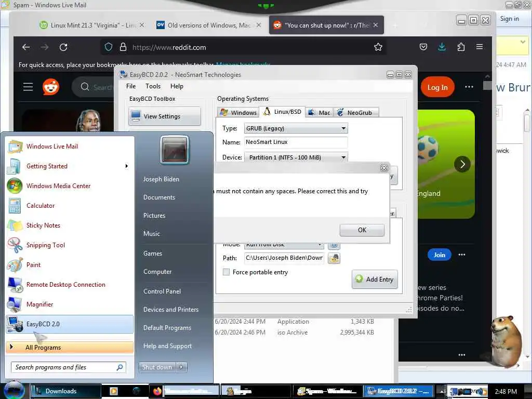Open Getting Started from Start menu
Image resolution: width=532 pixels, height=399 pixels.
(70, 166)
